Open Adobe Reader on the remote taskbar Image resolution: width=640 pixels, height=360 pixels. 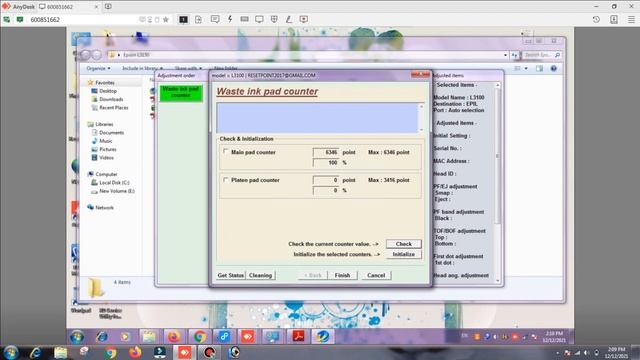click(298, 337)
